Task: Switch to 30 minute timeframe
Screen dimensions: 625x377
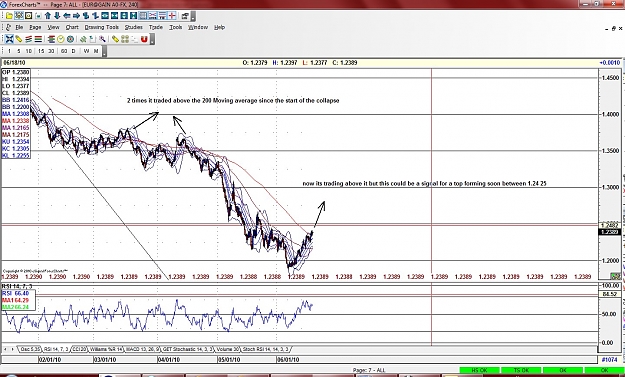Action: coord(51,51)
